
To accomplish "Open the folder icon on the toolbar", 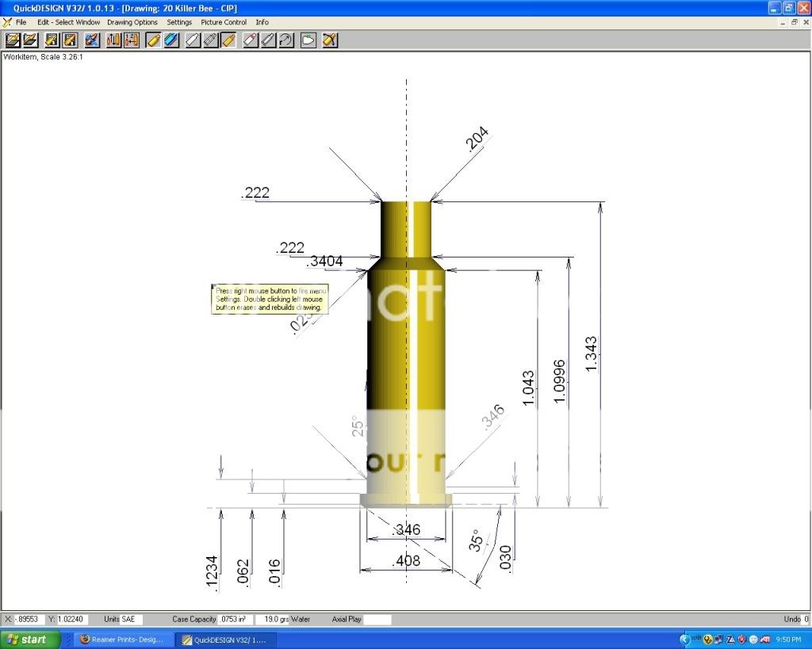I will 308,40.
